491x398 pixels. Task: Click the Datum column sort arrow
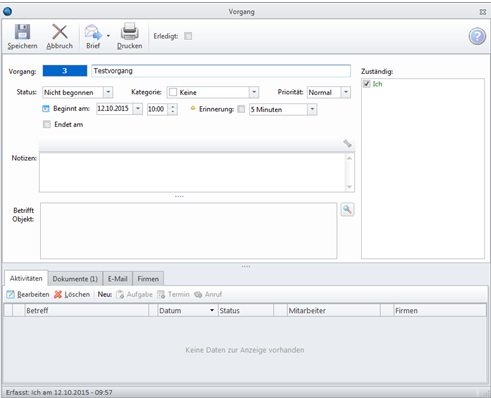pyautogui.click(x=212, y=310)
